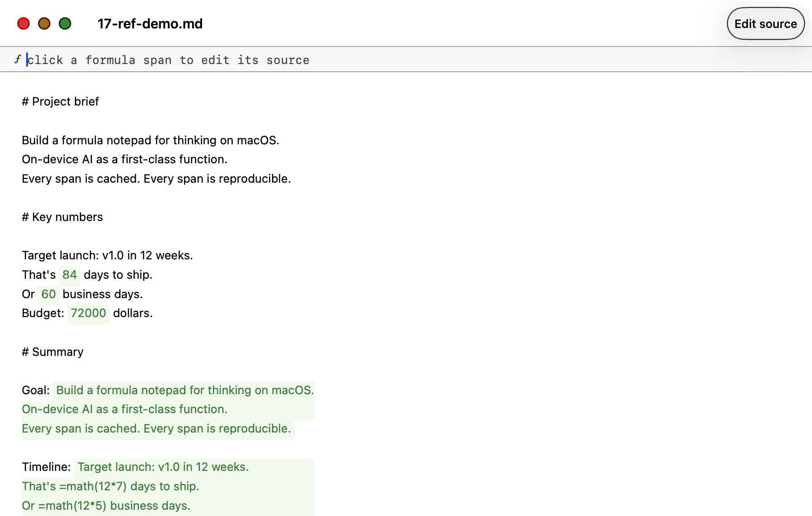Screen dimensions: 812x516
Task: Minimize the window with the yellow button
Action: click(x=44, y=23)
